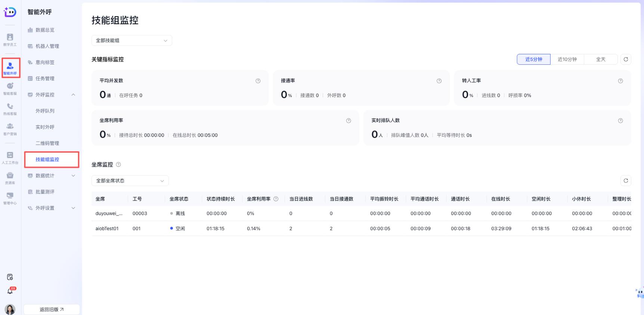This screenshot has height=315, width=644.
Task: Show help for 平均并发数
Action: [x=258, y=81]
